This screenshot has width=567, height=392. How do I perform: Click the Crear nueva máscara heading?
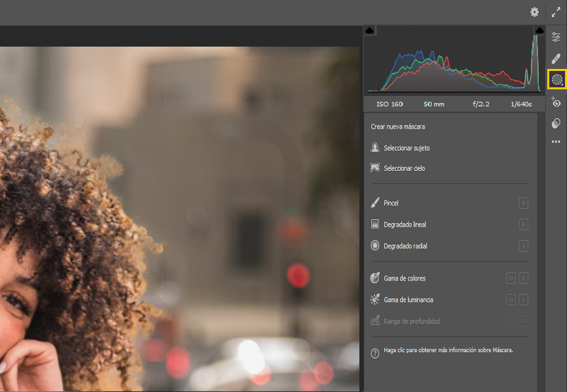click(397, 127)
